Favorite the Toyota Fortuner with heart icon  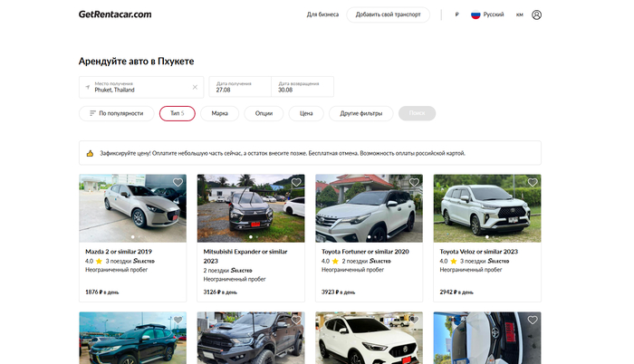414,182
